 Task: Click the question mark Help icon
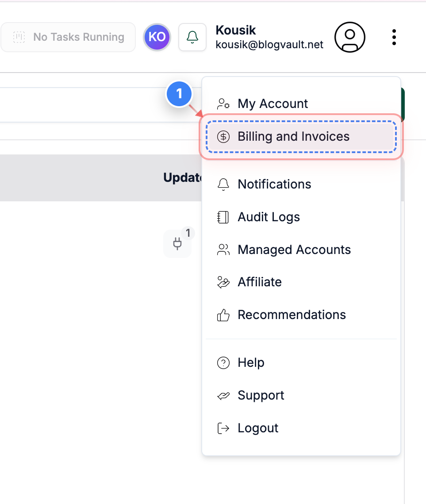(223, 362)
